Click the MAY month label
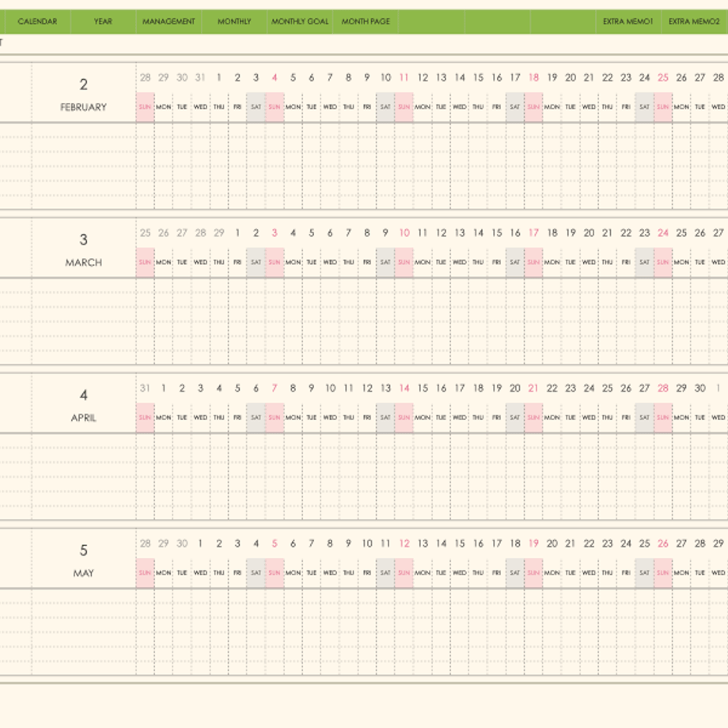The width and height of the screenshot is (728, 728). [84, 574]
